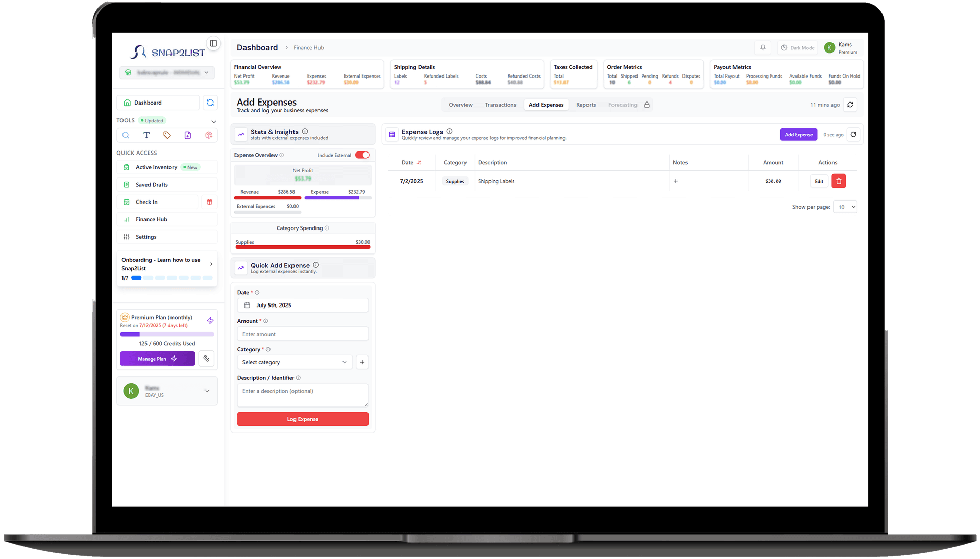Click the credits usage progress bar
Screen dimensions: 980x559
pos(167,334)
